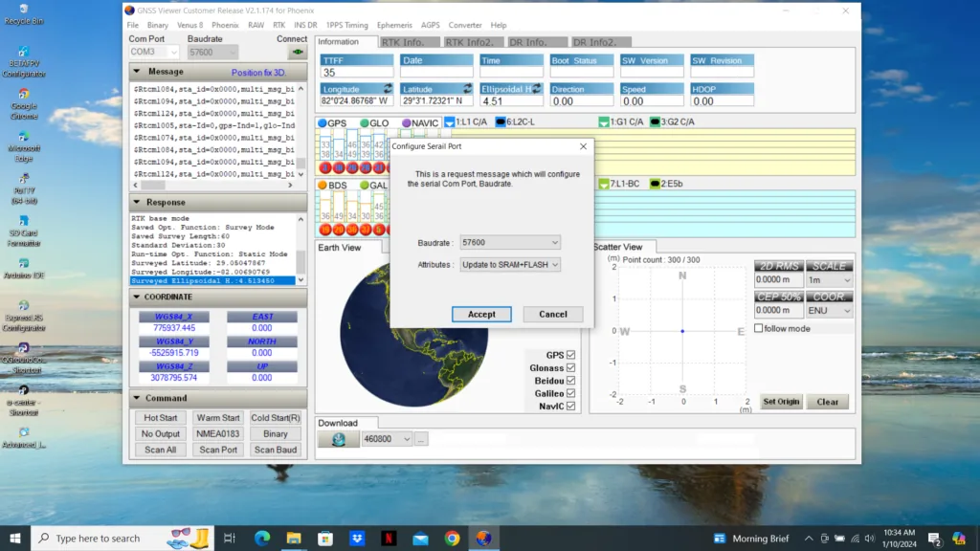Click scatter view Clear button
980x551 pixels.
(x=828, y=402)
